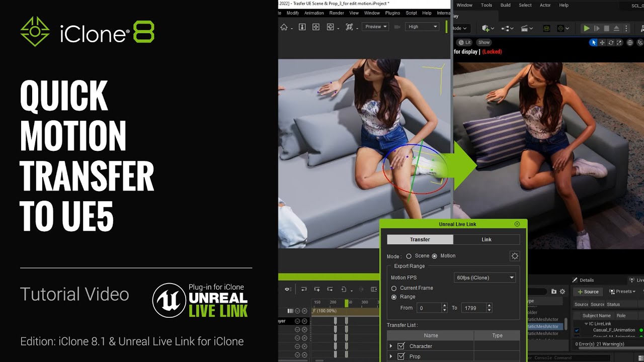Close the Unreal Live Link dialog

click(517, 224)
